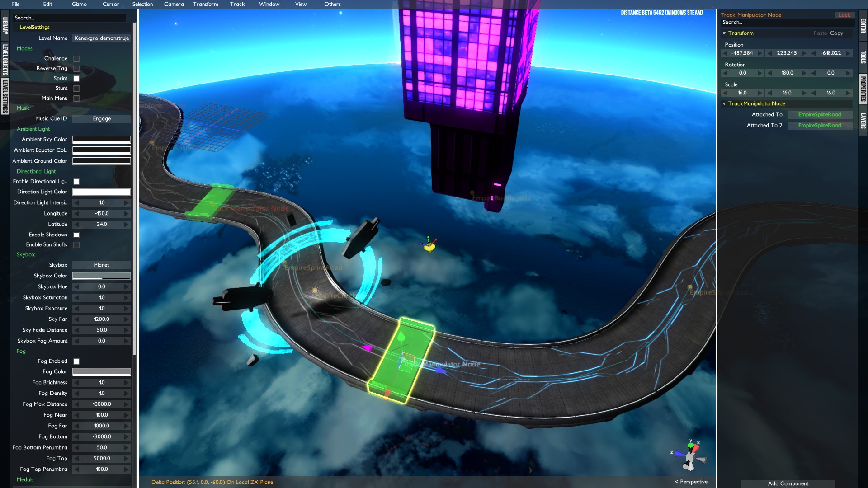Increase Fog Far with the right arrow
The width and height of the screenshot is (868, 488).
(127, 426)
